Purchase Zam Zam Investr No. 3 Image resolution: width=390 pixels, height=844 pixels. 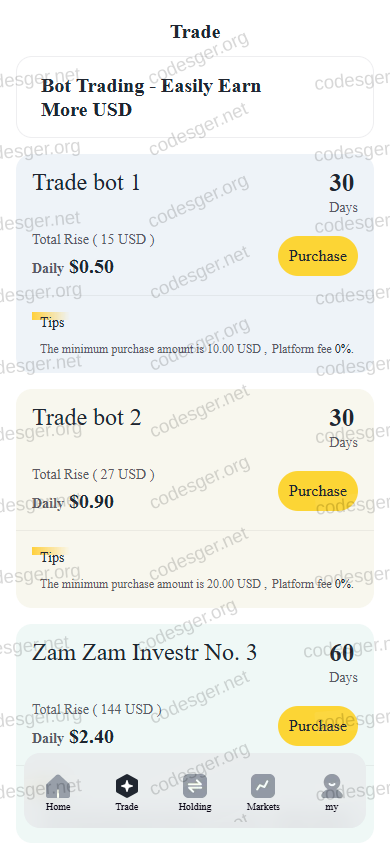(318, 726)
